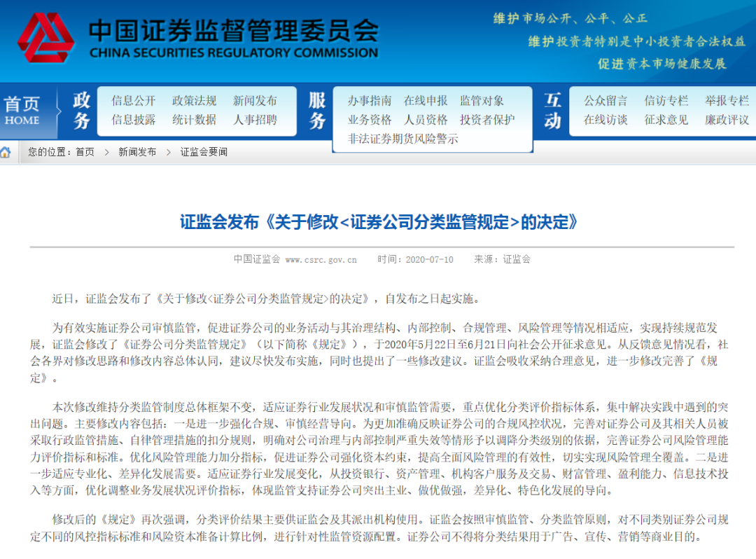
Task: Click the article title heading
Action: [x=379, y=222]
